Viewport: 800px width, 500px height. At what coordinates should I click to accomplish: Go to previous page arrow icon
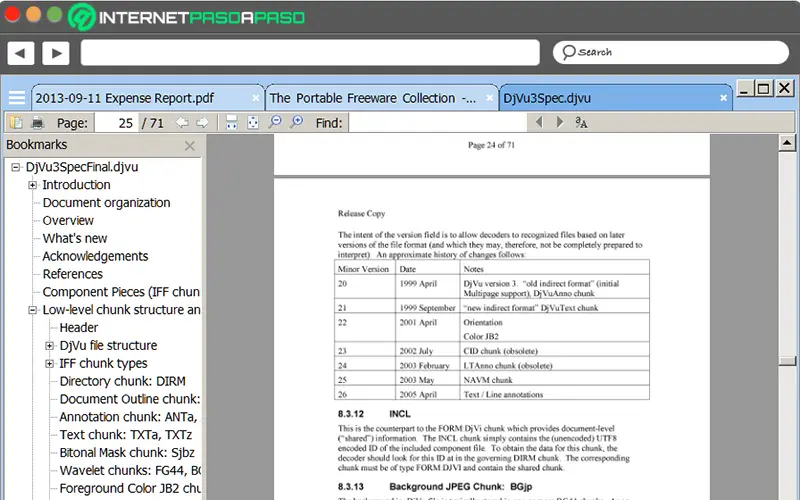point(182,122)
